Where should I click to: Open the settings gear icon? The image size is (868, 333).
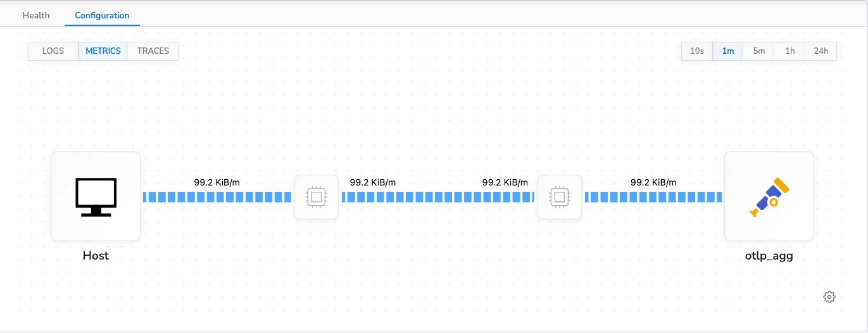click(x=829, y=296)
